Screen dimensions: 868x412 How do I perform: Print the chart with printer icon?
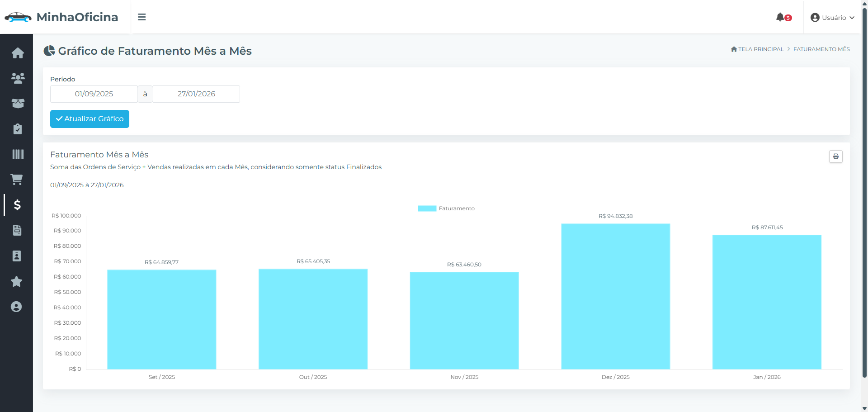point(835,156)
